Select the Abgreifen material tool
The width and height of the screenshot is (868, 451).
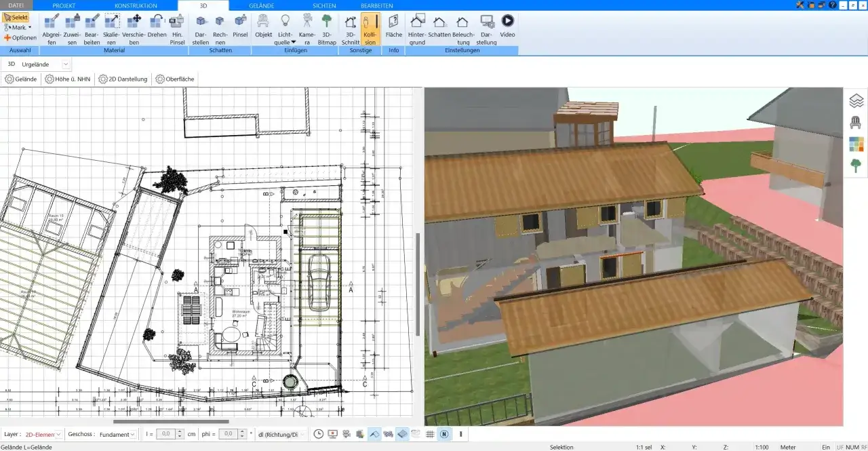click(x=52, y=29)
